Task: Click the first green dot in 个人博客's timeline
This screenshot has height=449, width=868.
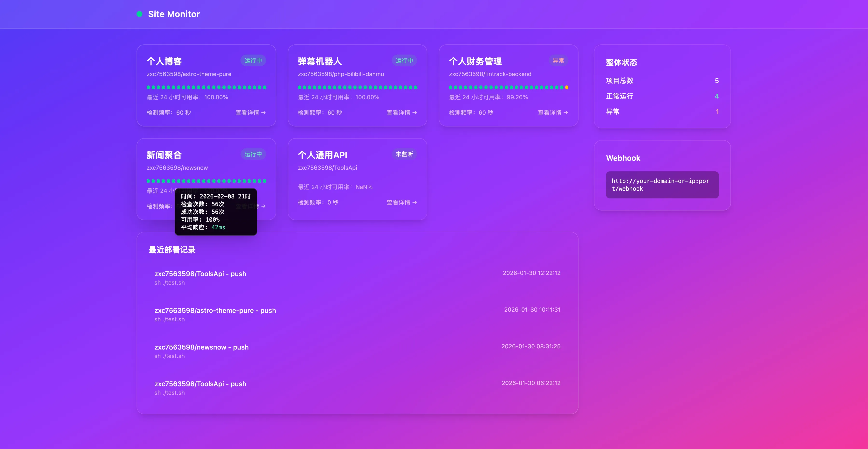Action: coord(148,88)
